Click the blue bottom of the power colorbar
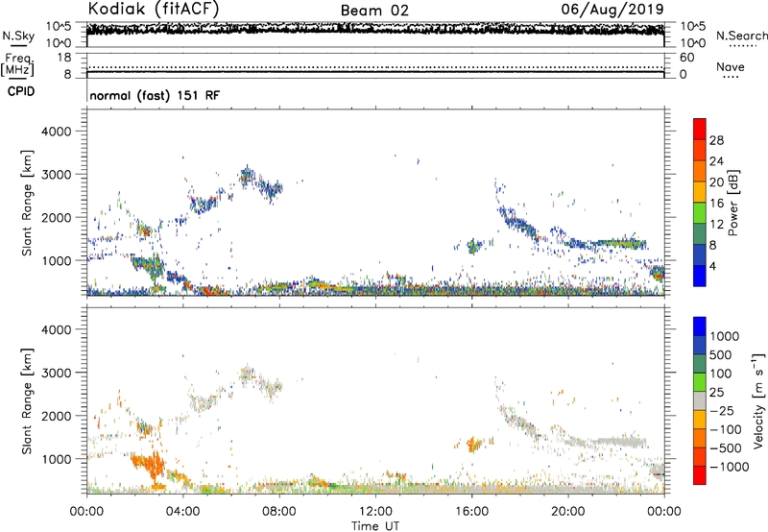The width and height of the screenshot is (768, 532). point(700,276)
